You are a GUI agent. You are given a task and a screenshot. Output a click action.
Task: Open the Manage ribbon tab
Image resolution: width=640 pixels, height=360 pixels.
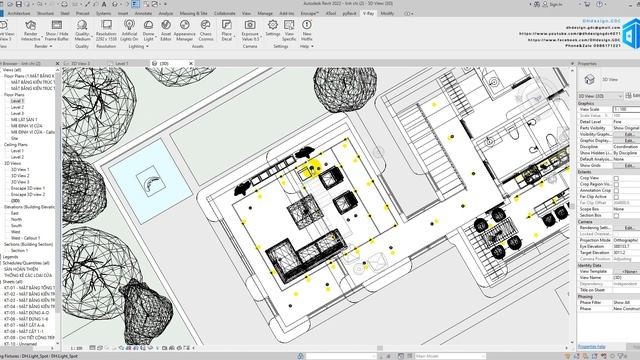[x=264, y=13]
